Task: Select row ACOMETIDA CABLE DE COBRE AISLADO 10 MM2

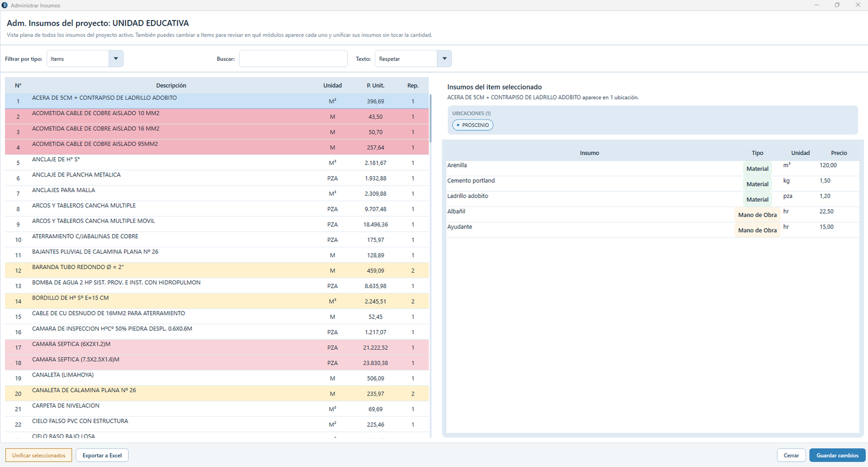Action: coord(217,117)
